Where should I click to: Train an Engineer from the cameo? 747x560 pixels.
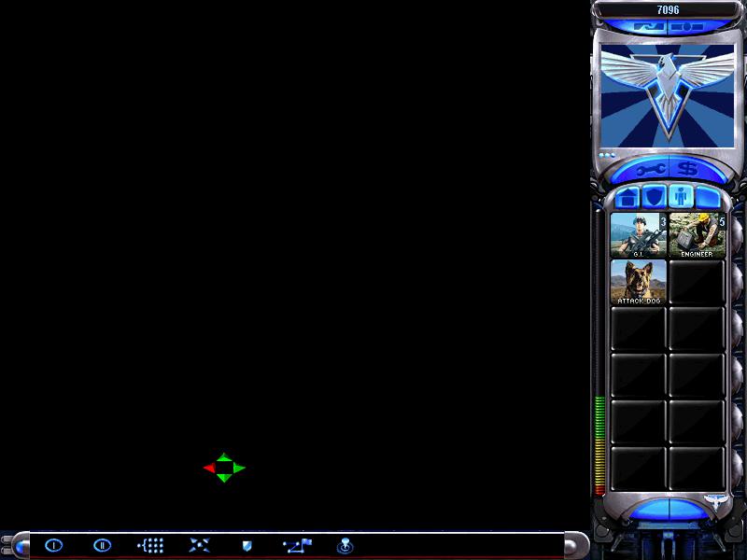click(x=698, y=235)
